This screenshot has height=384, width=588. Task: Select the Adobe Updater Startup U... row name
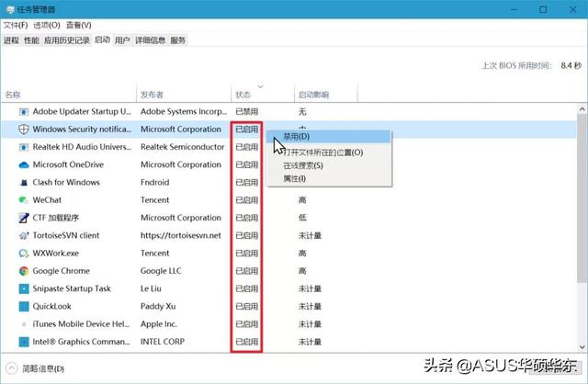coord(82,112)
